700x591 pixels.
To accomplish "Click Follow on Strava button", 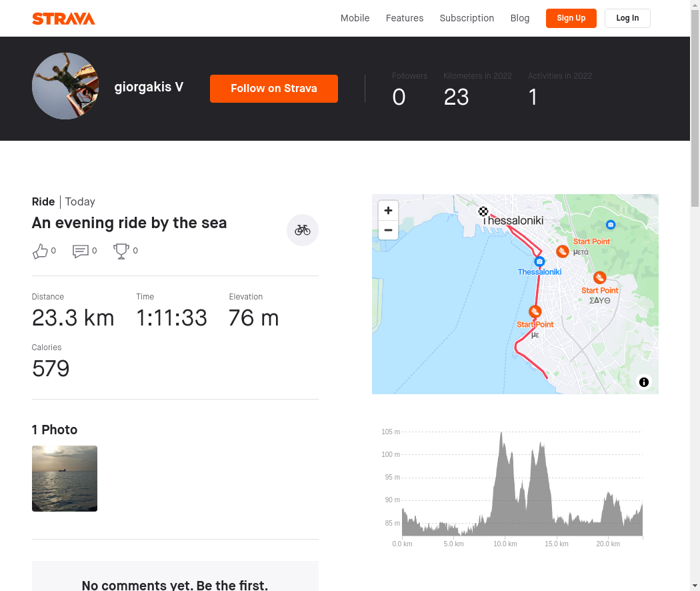I will (274, 89).
